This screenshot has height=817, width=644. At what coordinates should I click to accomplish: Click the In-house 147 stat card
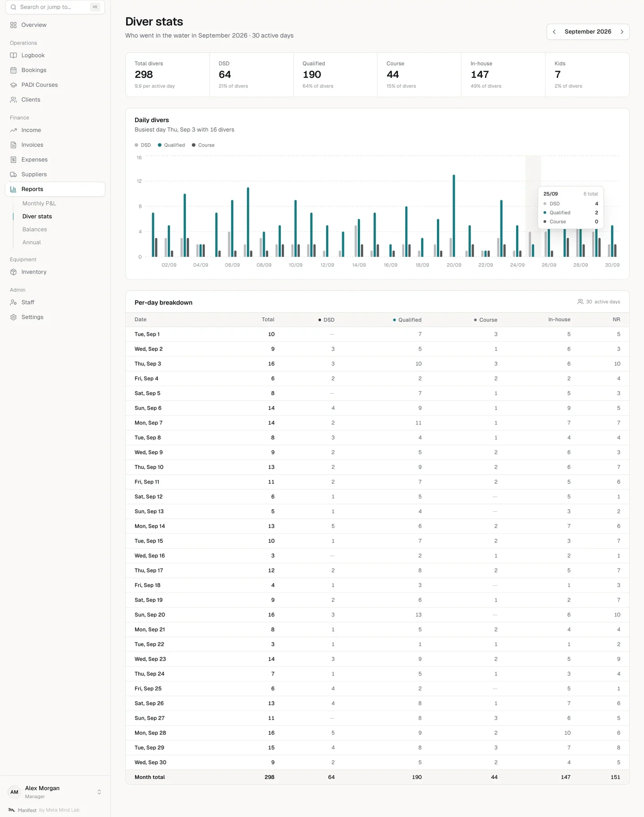pyautogui.click(x=503, y=75)
